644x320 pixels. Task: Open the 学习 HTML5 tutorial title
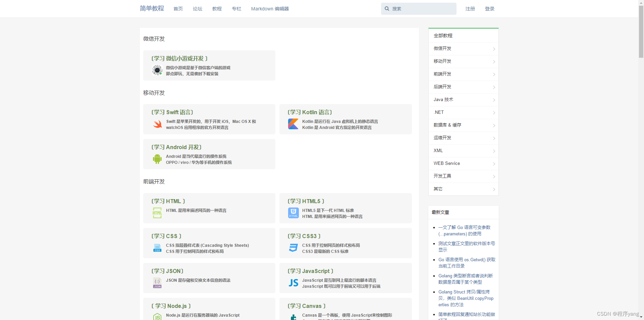click(x=306, y=201)
